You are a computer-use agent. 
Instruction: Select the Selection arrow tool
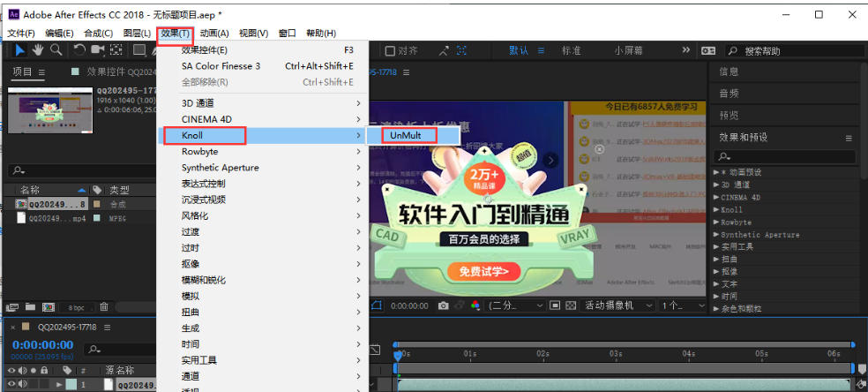19,50
